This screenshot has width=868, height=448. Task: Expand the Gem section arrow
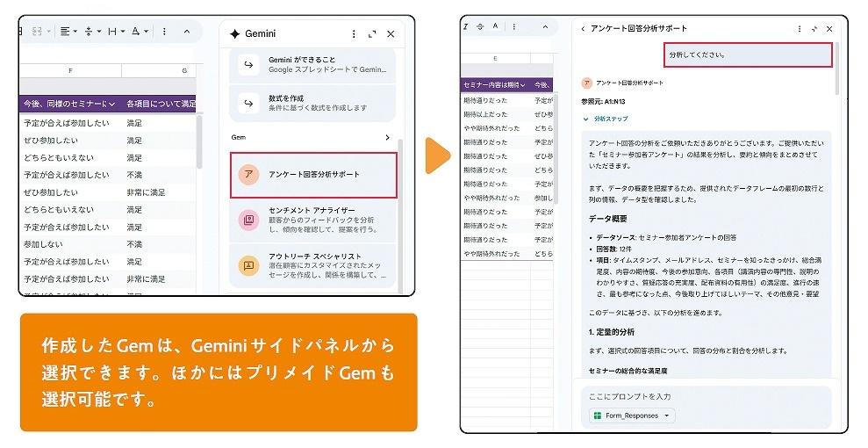[387, 138]
